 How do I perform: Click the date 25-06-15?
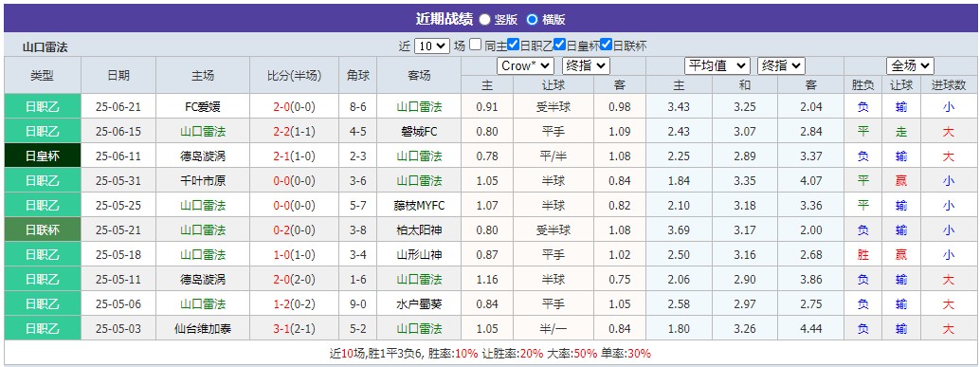tap(118, 131)
